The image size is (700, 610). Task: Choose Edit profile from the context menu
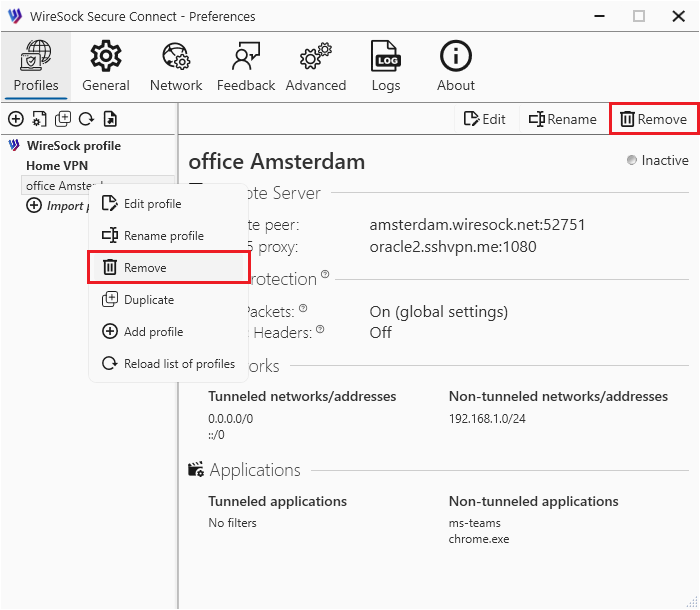point(168,204)
